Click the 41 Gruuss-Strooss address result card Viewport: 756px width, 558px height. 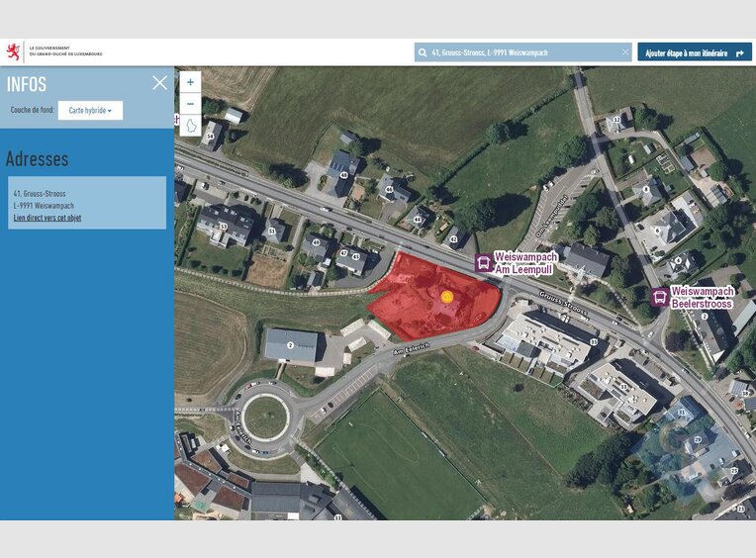[x=87, y=203]
